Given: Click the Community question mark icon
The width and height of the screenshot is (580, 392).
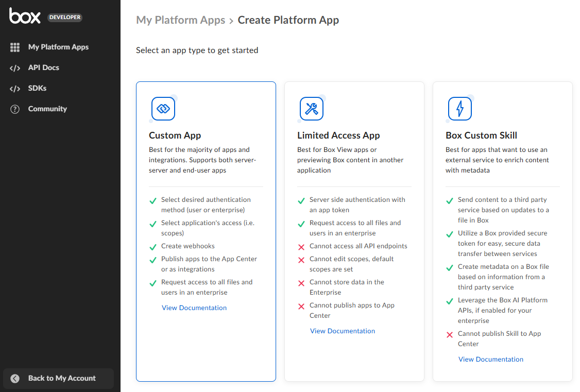Looking at the screenshot, I should [15, 109].
